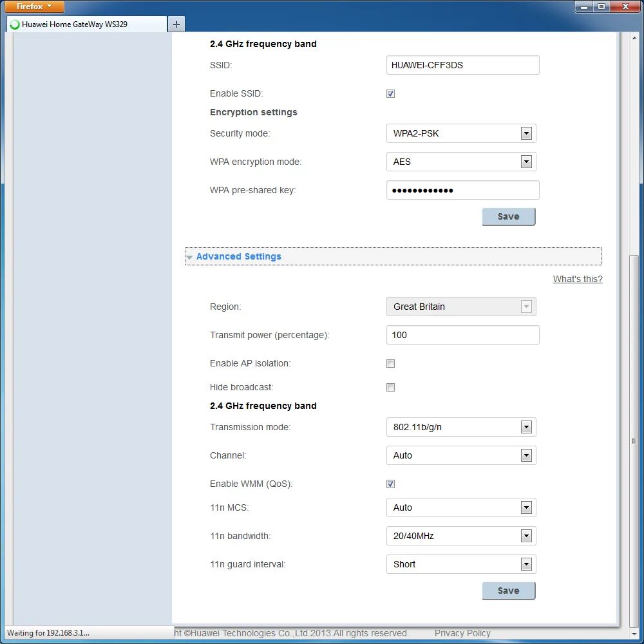Image resolution: width=644 pixels, height=644 pixels.
Task: Open the 11n MCS dropdown
Action: click(461, 507)
